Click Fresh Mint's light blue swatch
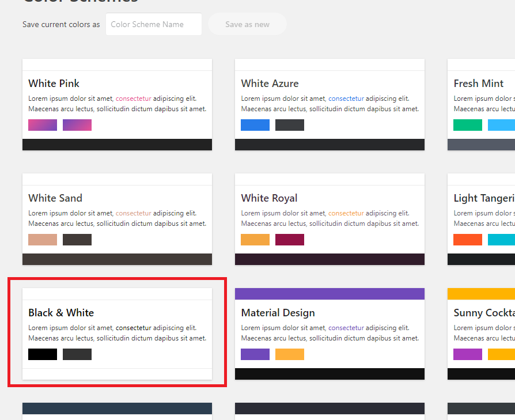This screenshot has height=420, width=515. click(x=501, y=125)
